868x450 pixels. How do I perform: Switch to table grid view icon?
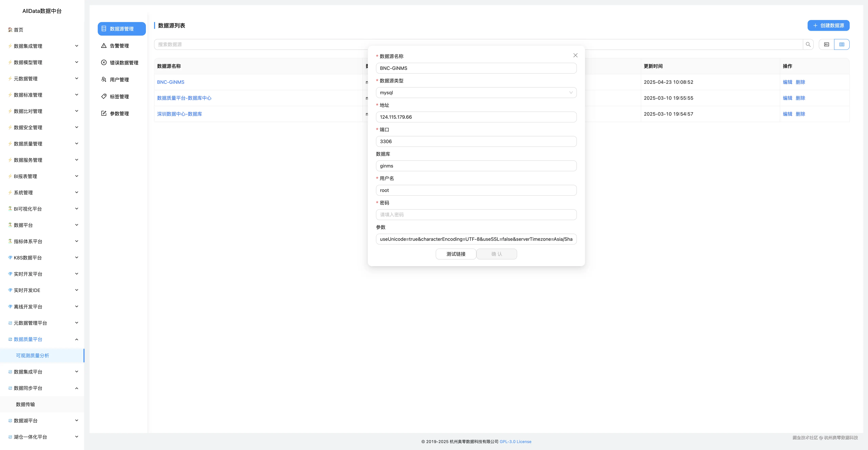point(842,44)
